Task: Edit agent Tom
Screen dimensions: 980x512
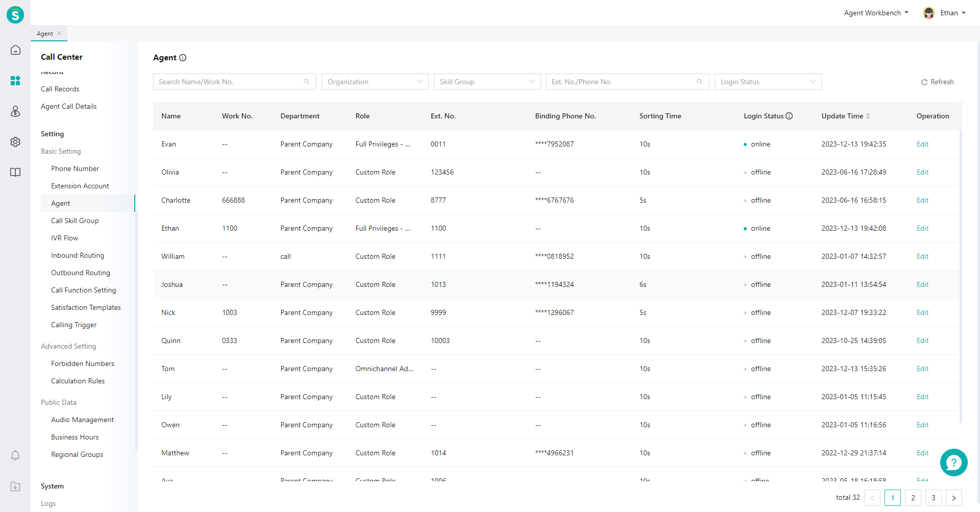Action: [922, 369]
